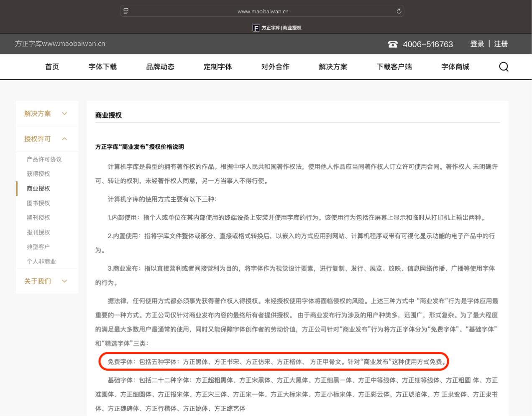Click the 方正字库www.maobaiwan.cn site title
The image size is (532, 417).
click(x=60, y=43)
